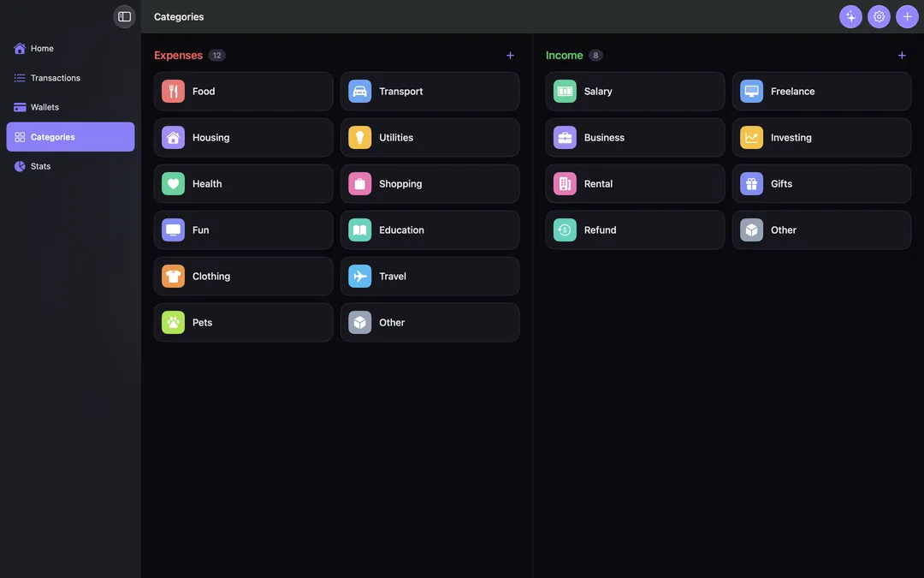Image resolution: width=924 pixels, height=578 pixels.
Task: Open the Transport category label
Action: tap(400, 92)
